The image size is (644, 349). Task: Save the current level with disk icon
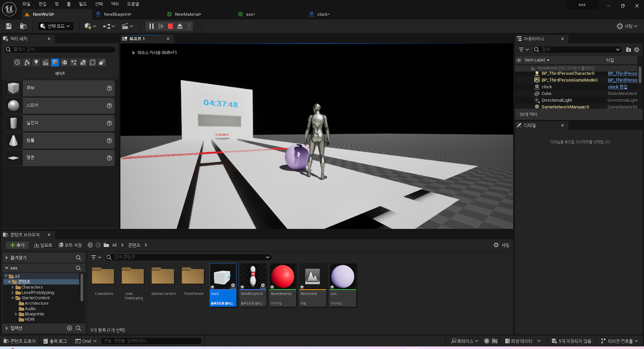8,26
